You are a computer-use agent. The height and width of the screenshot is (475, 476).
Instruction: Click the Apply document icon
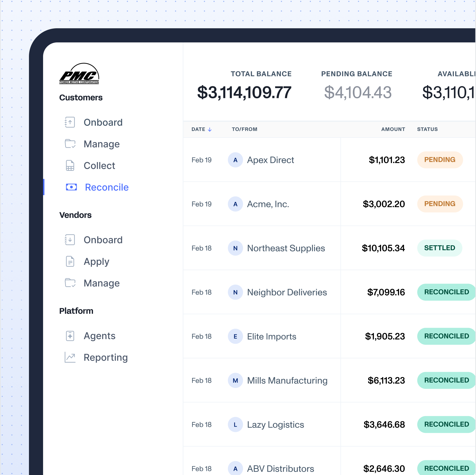coord(70,262)
